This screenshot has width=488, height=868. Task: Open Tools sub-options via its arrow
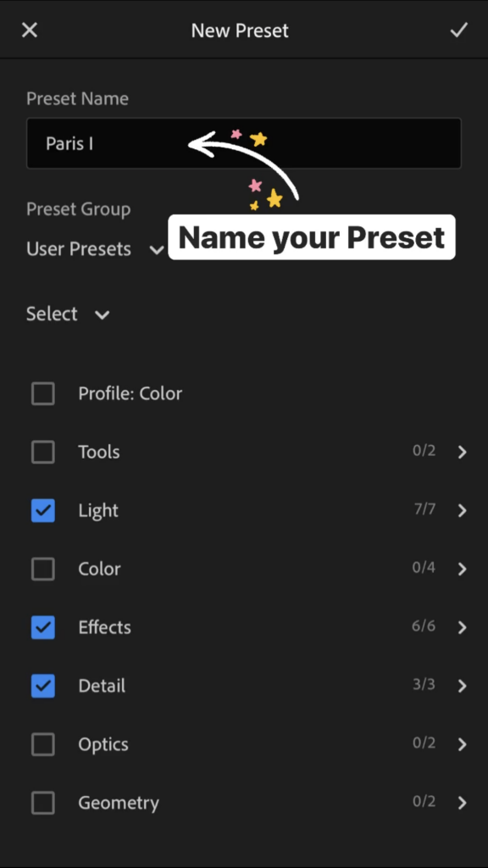point(462,453)
